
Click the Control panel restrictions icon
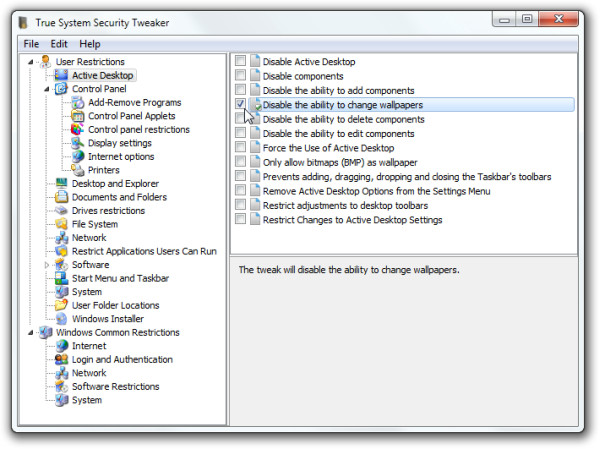pyautogui.click(x=78, y=129)
